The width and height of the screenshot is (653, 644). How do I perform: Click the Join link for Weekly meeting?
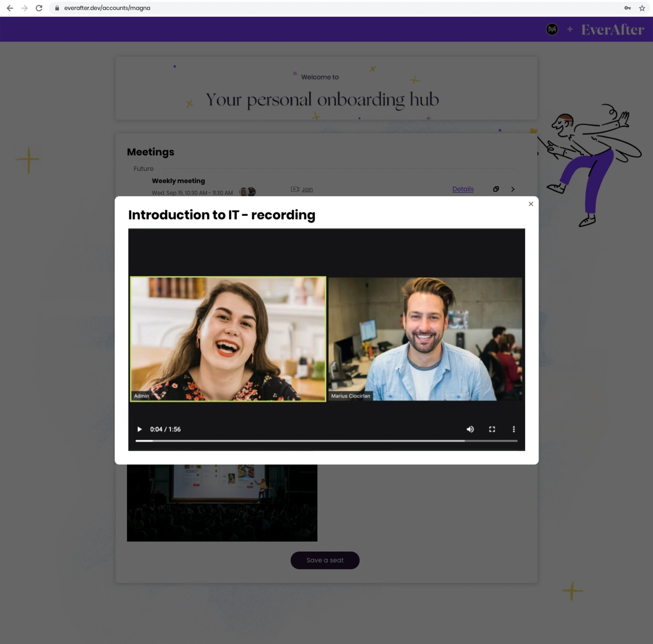(307, 189)
